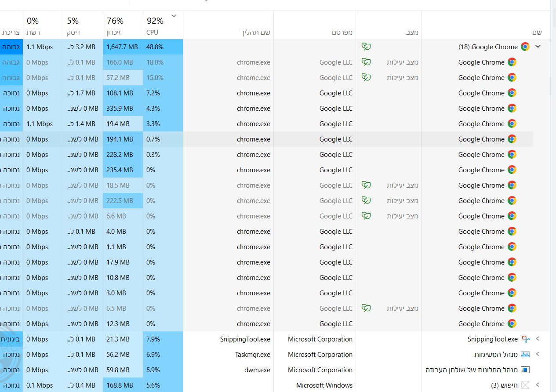Click the Chrome icon of the 10.8 MB process
The height and width of the screenshot is (392, 556).
(x=512, y=277)
